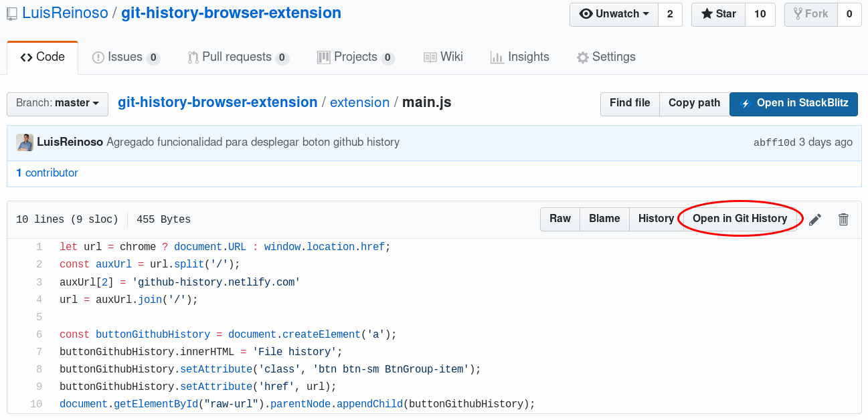The image size is (868, 420).
Task: Go to the Wiki tab
Action: pos(443,58)
